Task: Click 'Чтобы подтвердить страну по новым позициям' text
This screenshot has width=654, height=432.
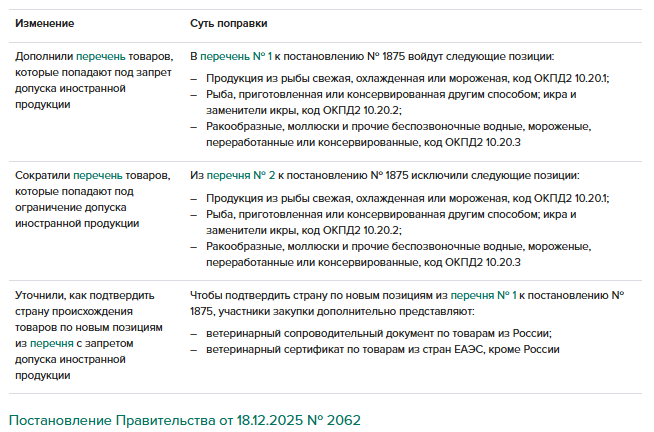Action: 407,304
